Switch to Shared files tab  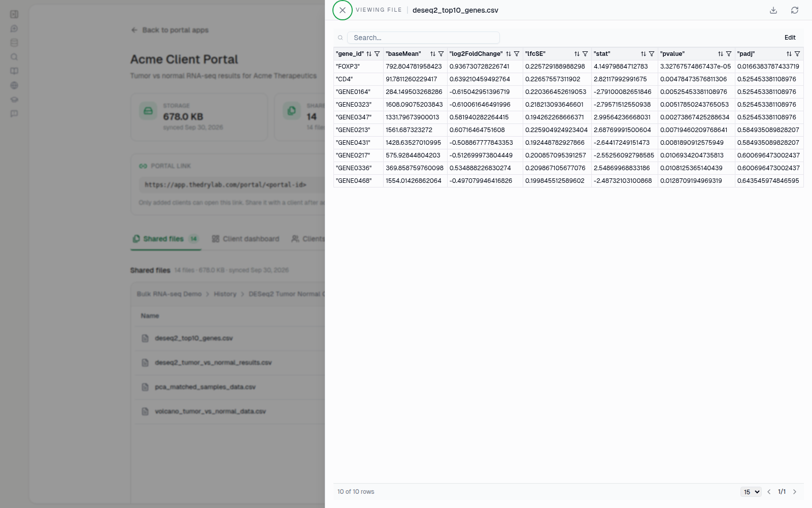click(165, 239)
